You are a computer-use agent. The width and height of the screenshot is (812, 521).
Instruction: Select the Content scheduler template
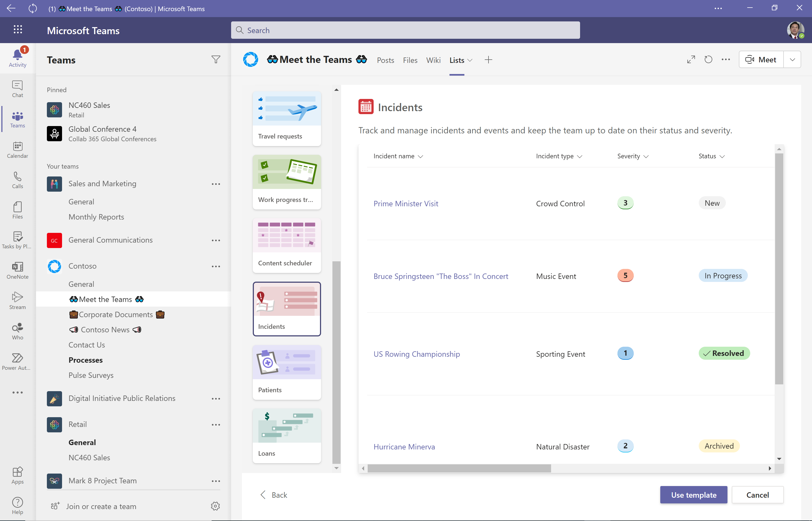[287, 245]
